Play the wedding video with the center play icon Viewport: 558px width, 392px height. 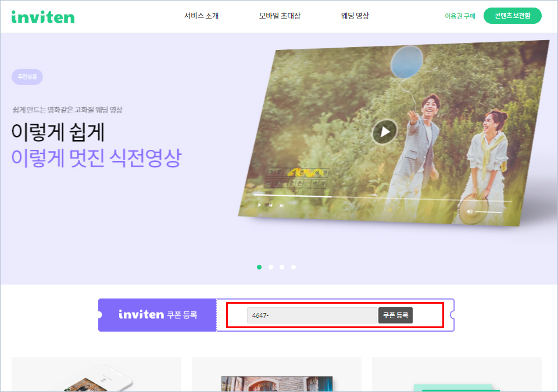tap(385, 132)
